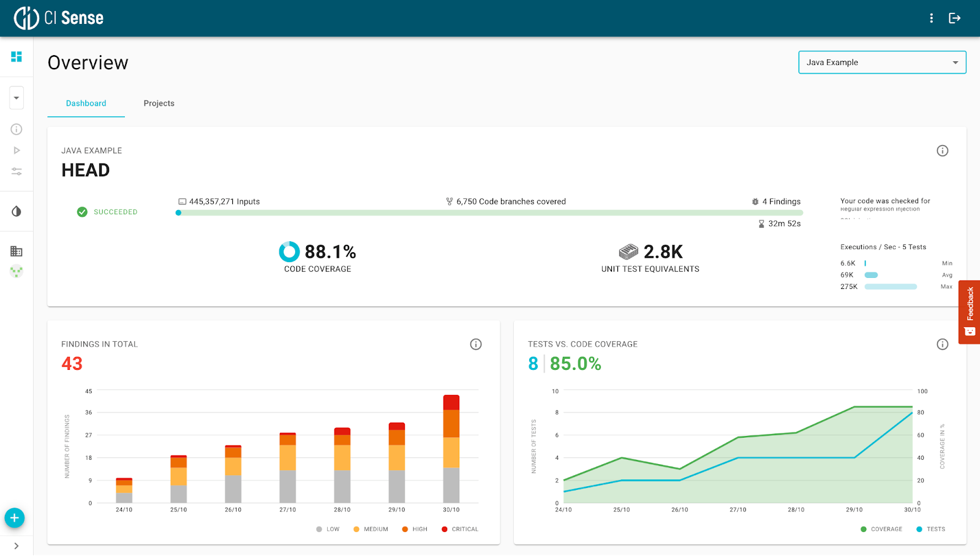Click the 26/10 findings bar
Screen dimensions: 980x556
coord(233,474)
